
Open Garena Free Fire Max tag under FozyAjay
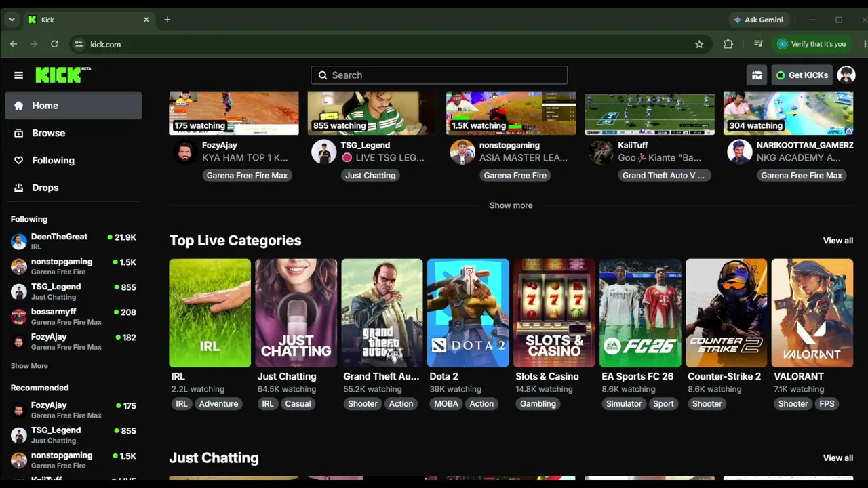(x=247, y=176)
